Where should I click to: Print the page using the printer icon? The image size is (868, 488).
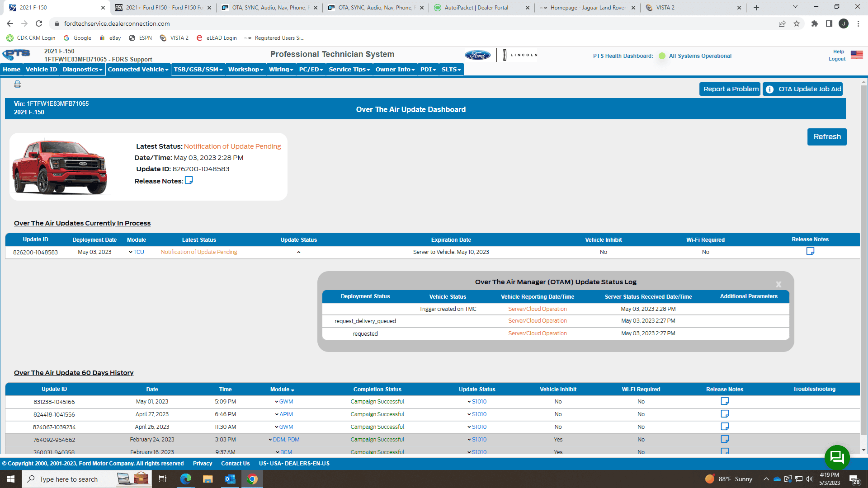pos(18,84)
